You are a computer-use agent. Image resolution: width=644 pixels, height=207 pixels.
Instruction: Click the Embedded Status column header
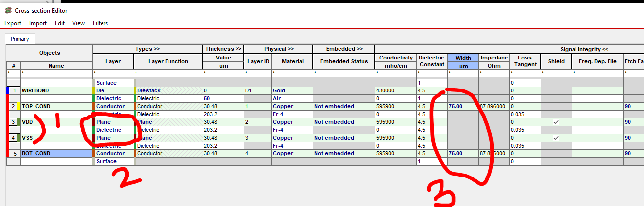[x=344, y=61]
